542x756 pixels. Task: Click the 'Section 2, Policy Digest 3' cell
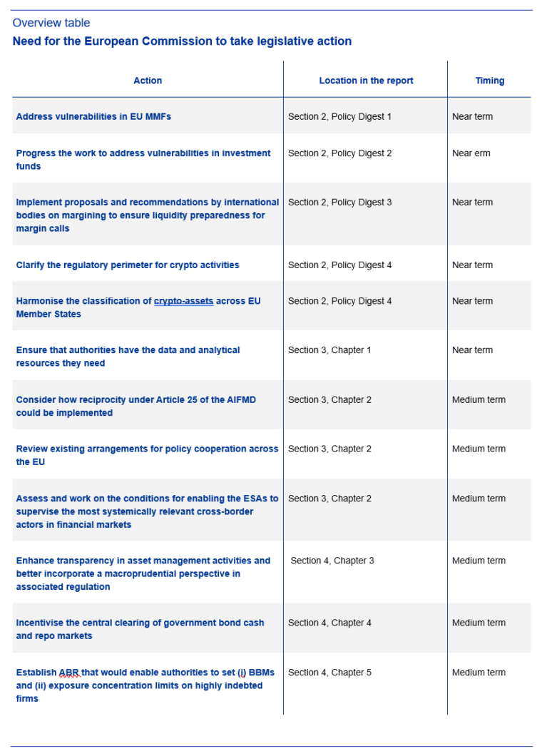click(339, 203)
